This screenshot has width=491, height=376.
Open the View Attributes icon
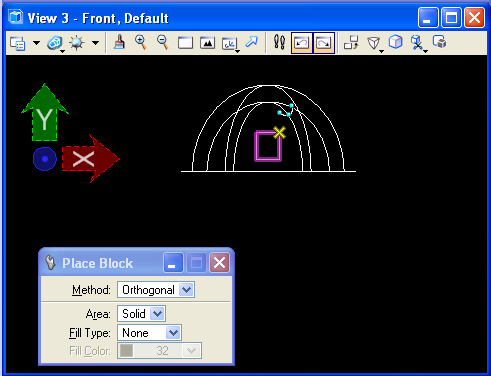17,43
